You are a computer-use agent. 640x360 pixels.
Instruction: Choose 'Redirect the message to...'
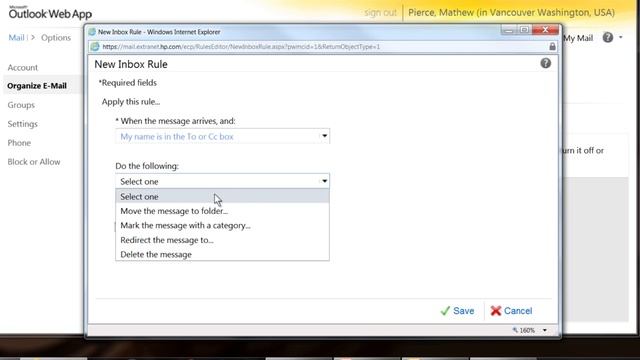click(222, 240)
